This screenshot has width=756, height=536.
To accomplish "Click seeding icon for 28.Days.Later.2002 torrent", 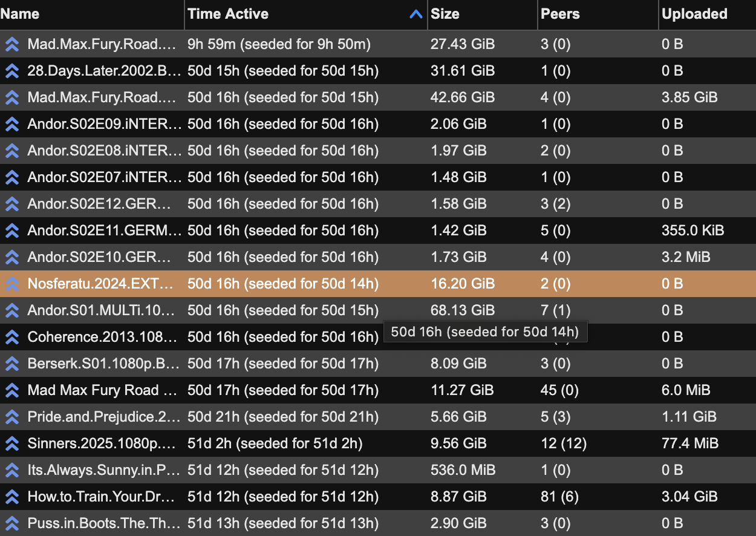I will tap(11, 71).
